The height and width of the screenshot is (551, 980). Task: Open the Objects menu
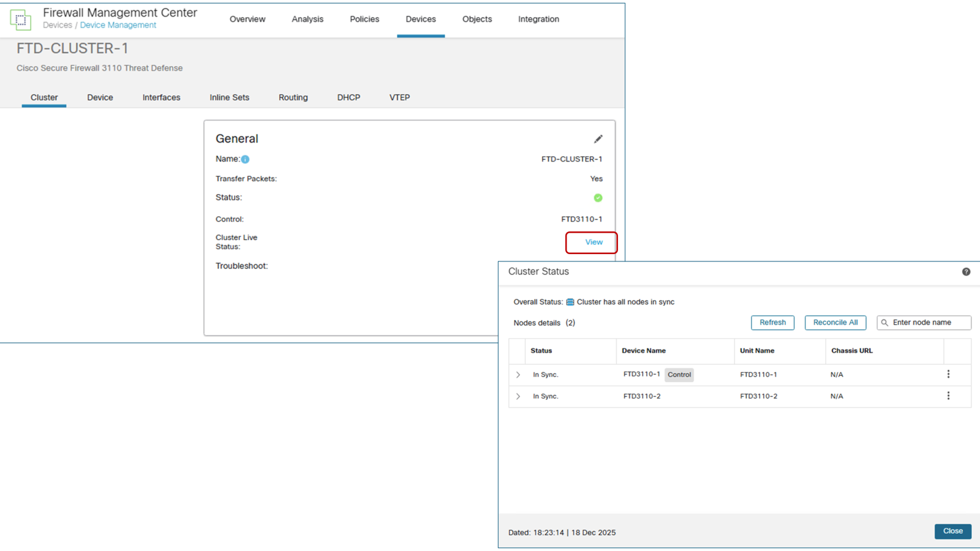477,19
